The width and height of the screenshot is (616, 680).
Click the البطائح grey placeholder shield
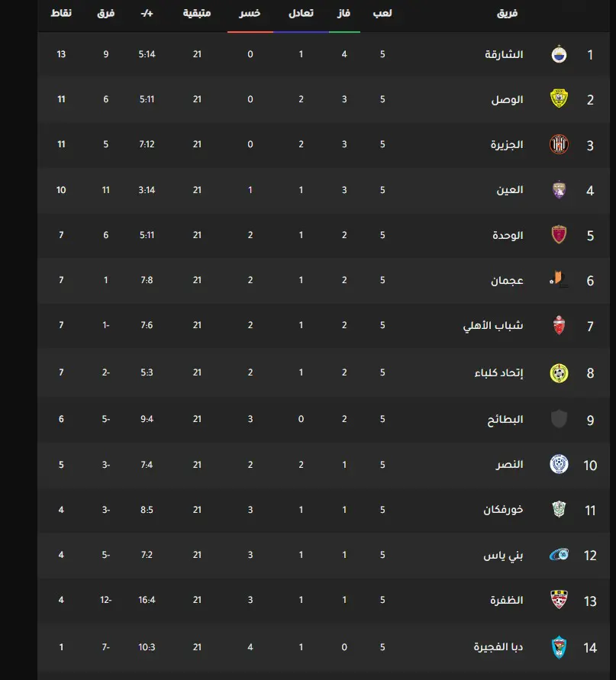[559, 419]
